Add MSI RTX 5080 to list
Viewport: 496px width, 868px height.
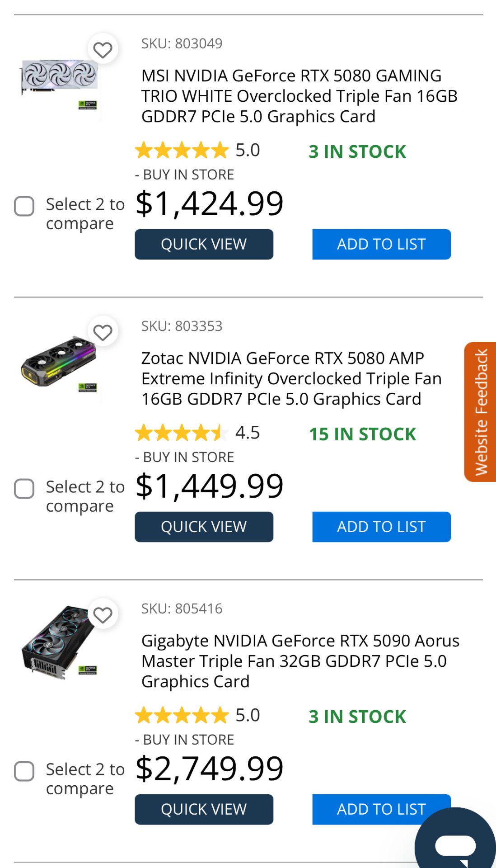(x=381, y=245)
